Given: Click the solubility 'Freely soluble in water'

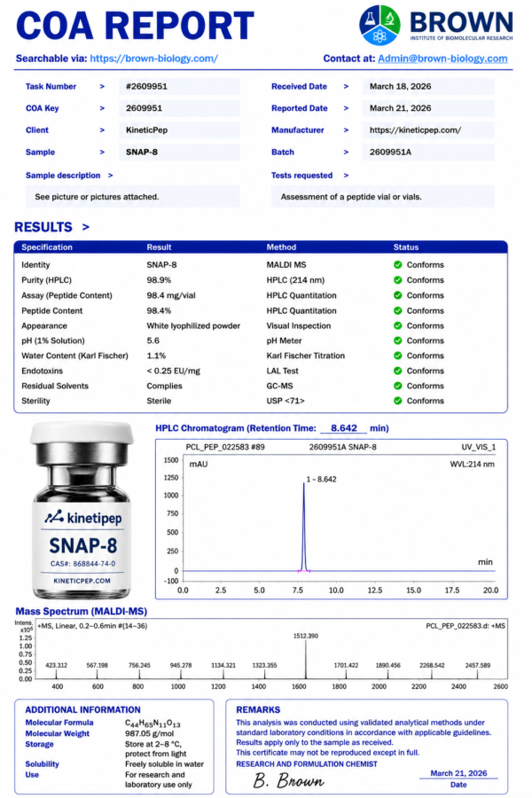Looking at the screenshot, I should pos(164,764).
